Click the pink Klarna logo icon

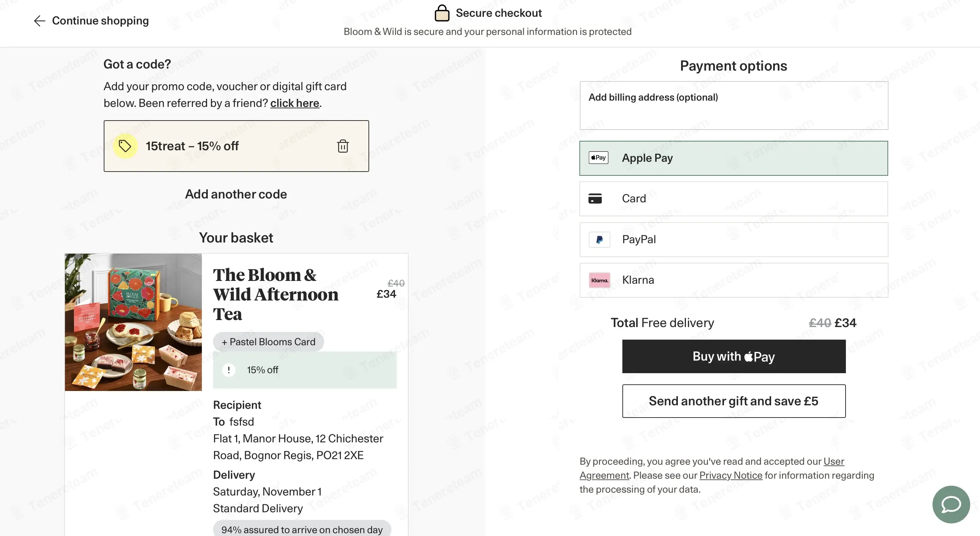(599, 280)
